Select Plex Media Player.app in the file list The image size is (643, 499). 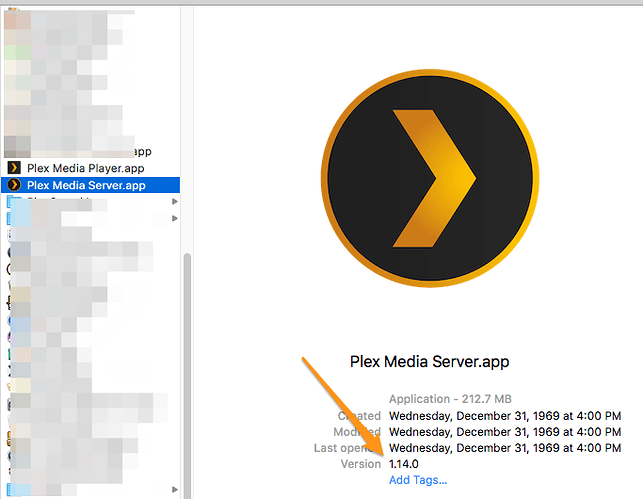(85, 168)
